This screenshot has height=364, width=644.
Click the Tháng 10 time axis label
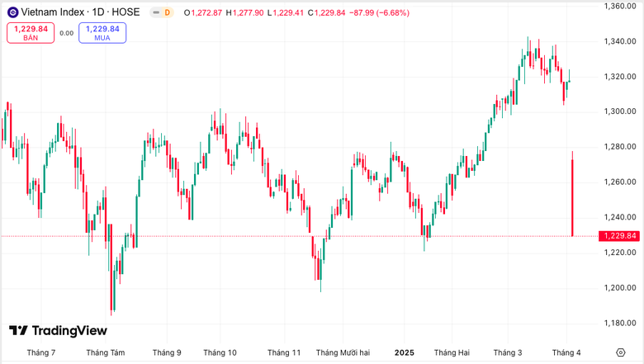[x=220, y=352]
